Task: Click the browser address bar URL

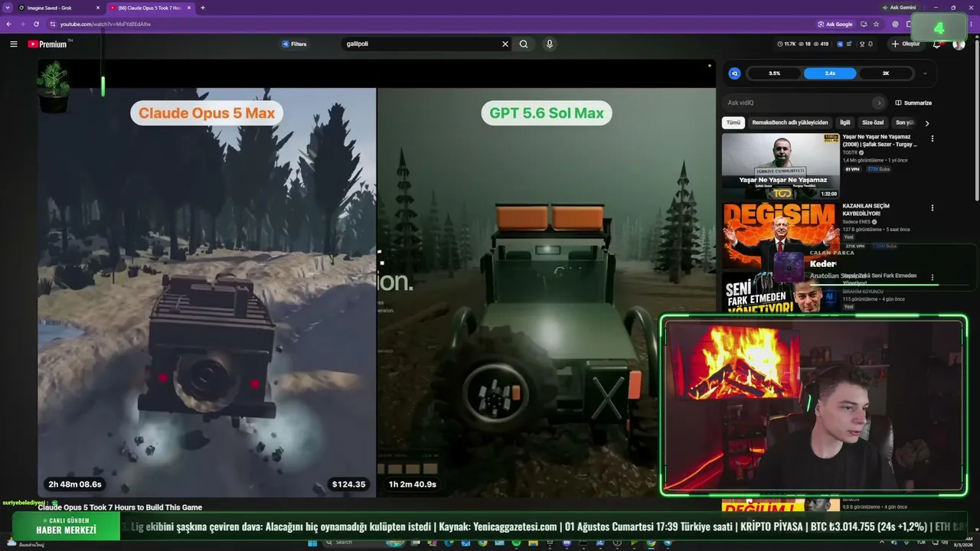Action: [106, 24]
